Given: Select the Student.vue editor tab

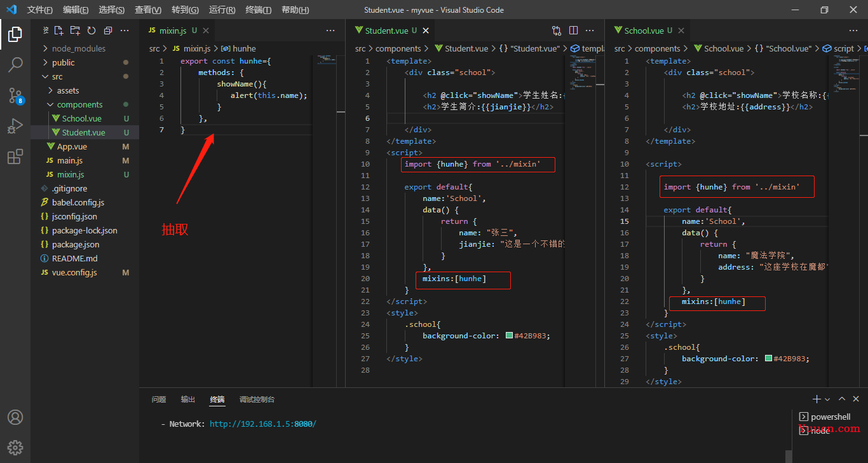Looking at the screenshot, I should tap(391, 31).
